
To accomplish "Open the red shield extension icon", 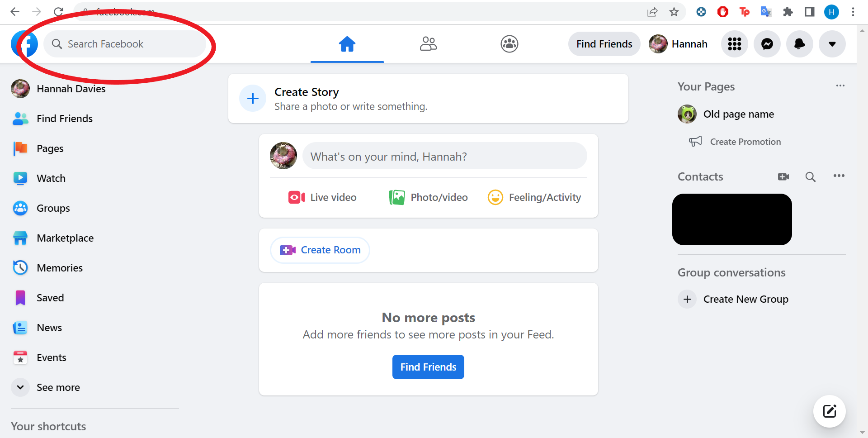I will point(723,12).
